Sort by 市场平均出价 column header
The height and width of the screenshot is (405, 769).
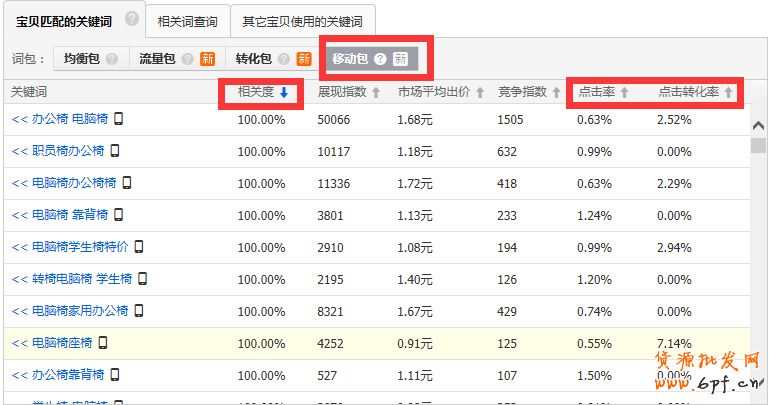pos(440,92)
